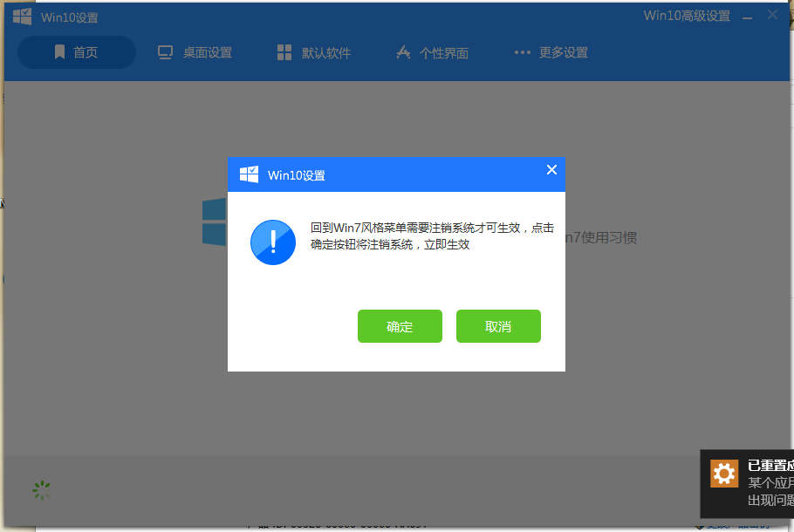Click the 已重置 notification toast
Viewport: 794px width, 532px height.
pos(747,483)
